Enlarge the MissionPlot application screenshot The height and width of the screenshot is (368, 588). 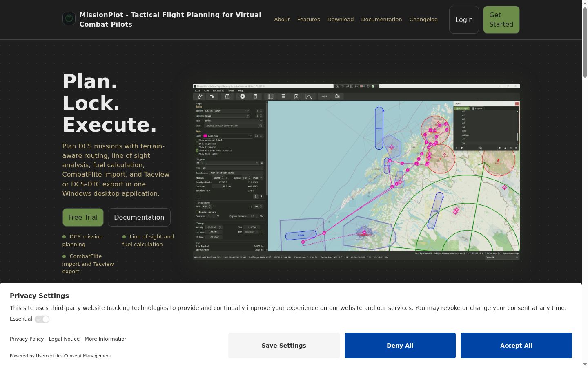tap(356, 172)
